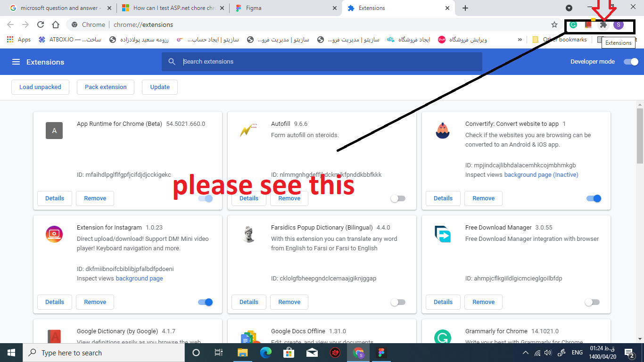Remove the Convertify extension
The width and height of the screenshot is (644, 362).
coord(484,198)
